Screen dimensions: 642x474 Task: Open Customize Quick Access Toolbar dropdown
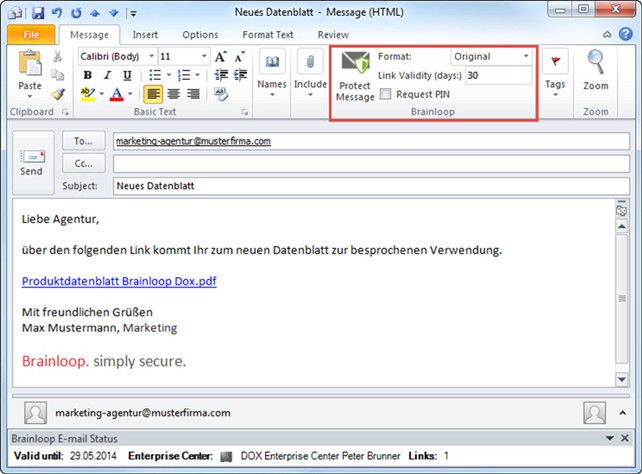coord(133,14)
